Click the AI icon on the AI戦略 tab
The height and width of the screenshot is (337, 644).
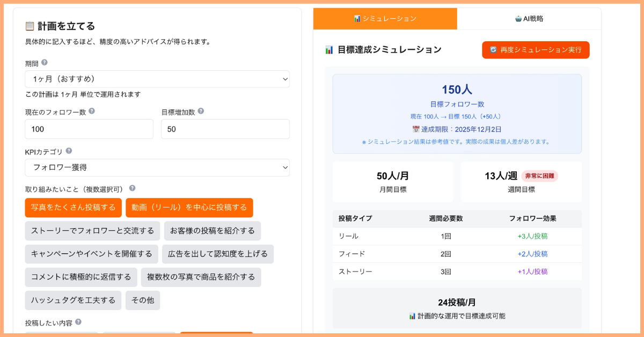518,18
